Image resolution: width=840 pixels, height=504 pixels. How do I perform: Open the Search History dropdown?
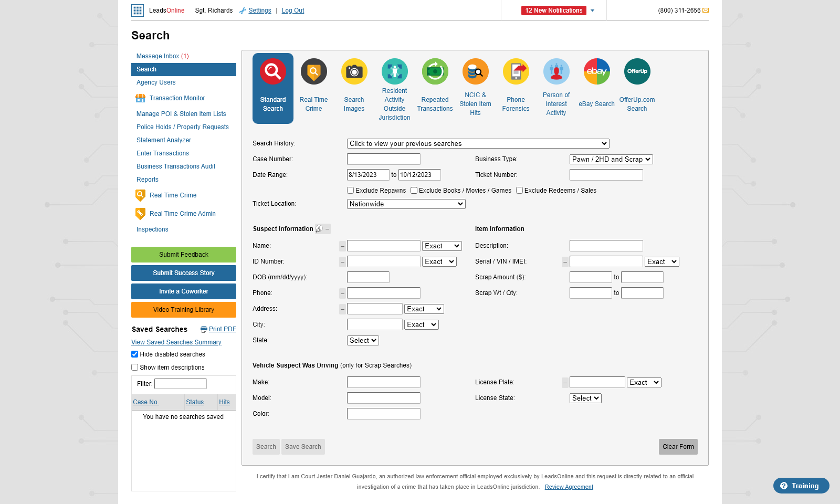tap(477, 143)
